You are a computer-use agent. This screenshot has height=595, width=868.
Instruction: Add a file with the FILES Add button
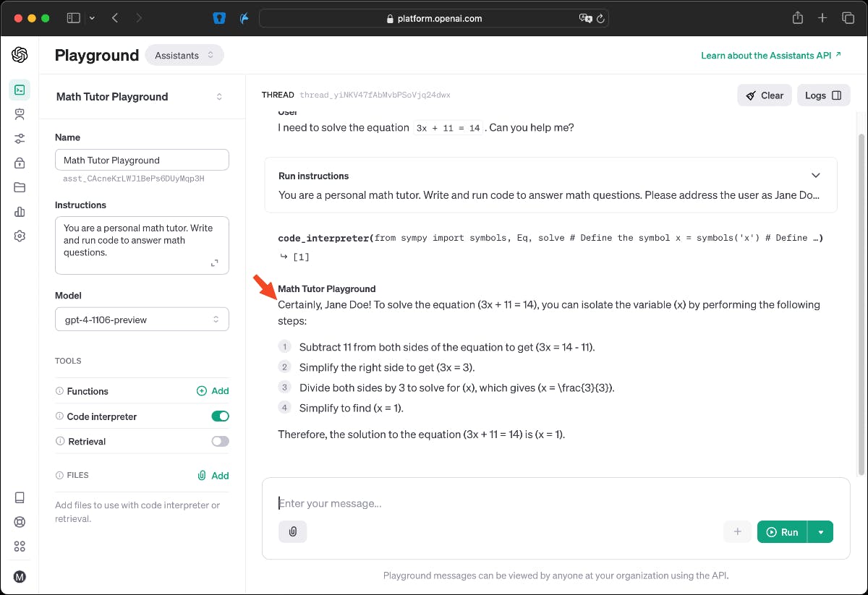click(x=213, y=476)
